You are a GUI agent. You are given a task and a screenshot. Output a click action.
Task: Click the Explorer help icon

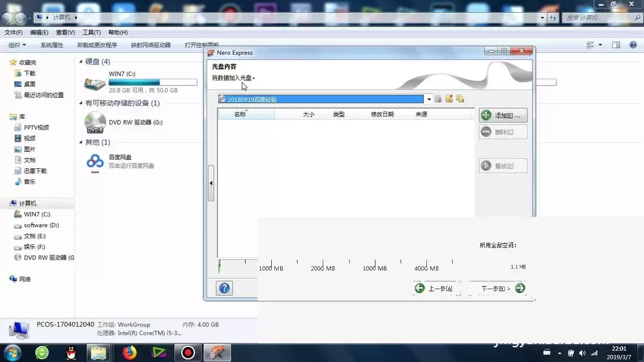pos(633,45)
